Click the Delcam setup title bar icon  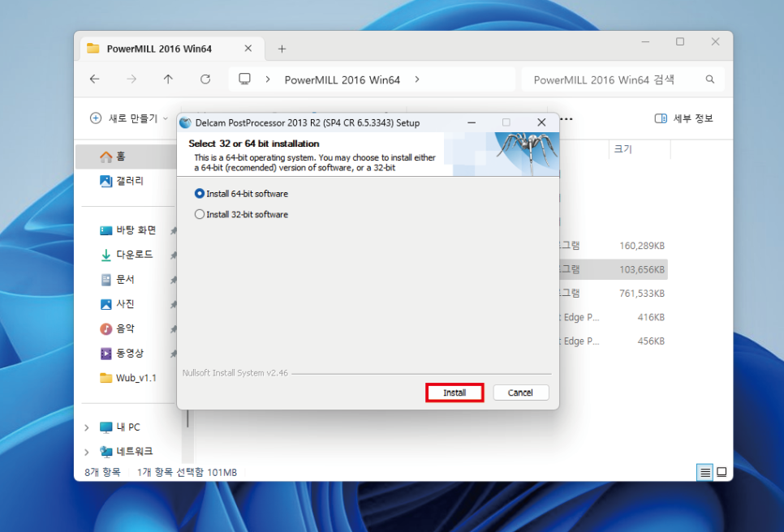[x=186, y=122]
